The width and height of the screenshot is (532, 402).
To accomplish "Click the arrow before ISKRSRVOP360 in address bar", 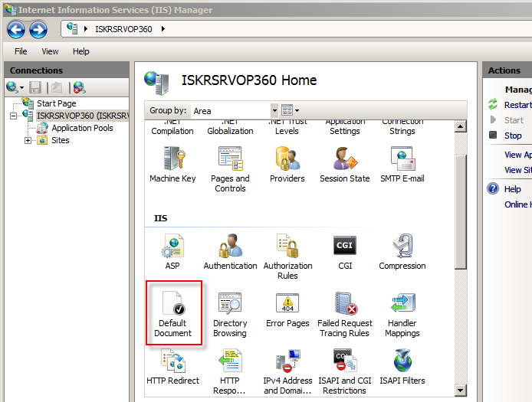I will (x=86, y=29).
